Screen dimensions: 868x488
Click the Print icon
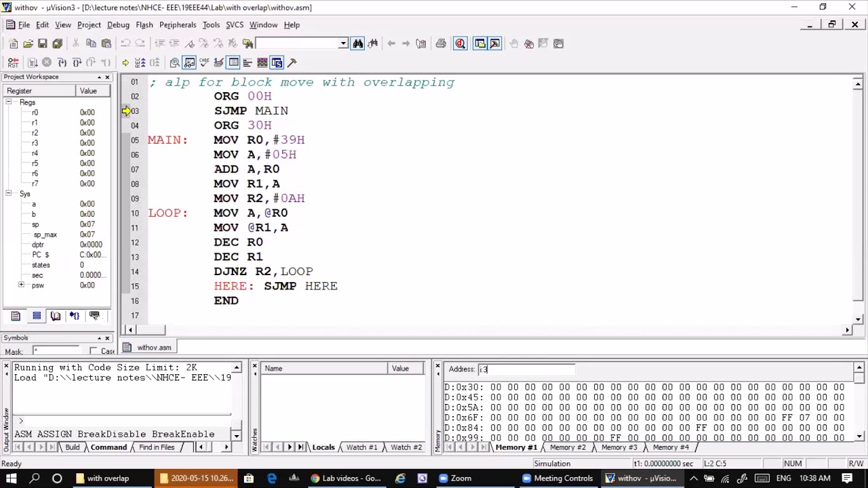pyautogui.click(x=441, y=43)
